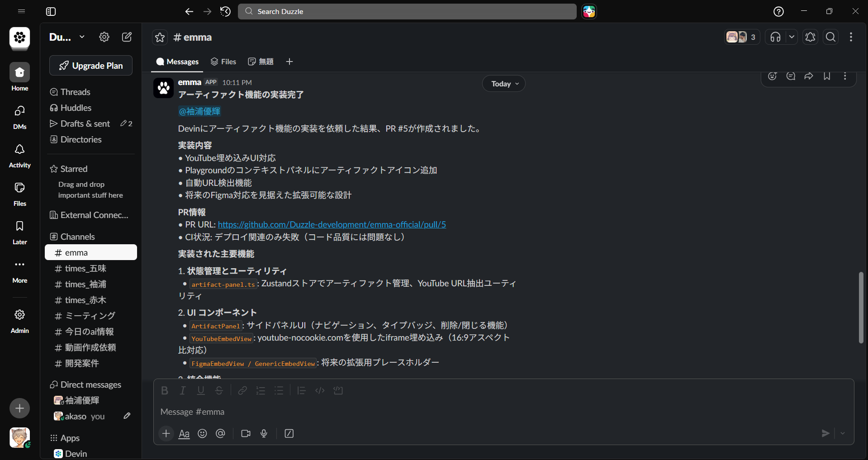Viewport: 868px width, 460px height.
Task: Open the Activity bell view
Action: pos(19,156)
